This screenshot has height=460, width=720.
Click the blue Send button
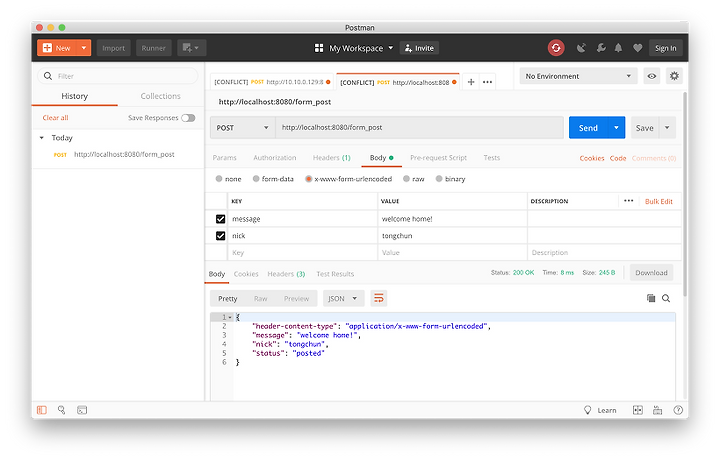click(x=588, y=128)
